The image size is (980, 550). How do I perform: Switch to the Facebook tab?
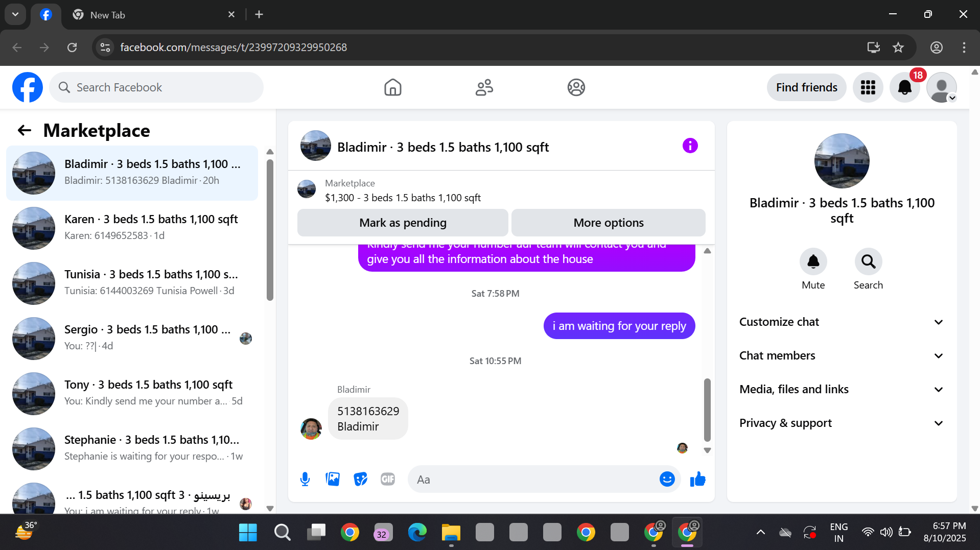tap(46, 15)
